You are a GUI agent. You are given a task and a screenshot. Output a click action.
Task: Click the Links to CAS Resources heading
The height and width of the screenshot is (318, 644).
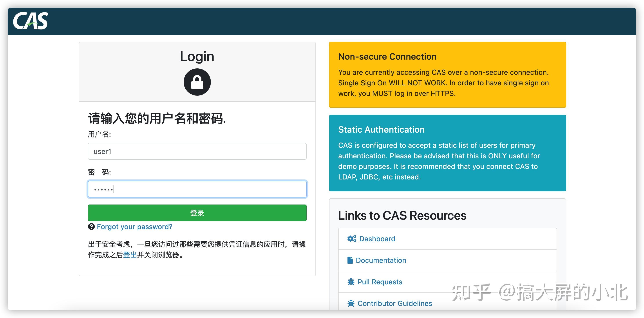coord(402,215)
